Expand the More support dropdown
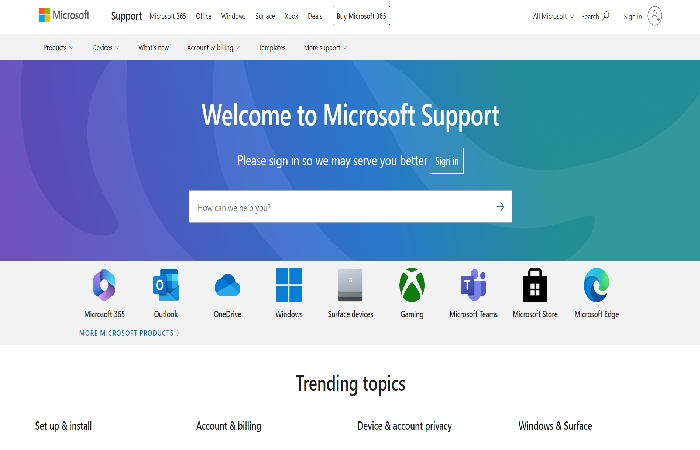This screenshot has width=700, height=450. tap(325, 47)
